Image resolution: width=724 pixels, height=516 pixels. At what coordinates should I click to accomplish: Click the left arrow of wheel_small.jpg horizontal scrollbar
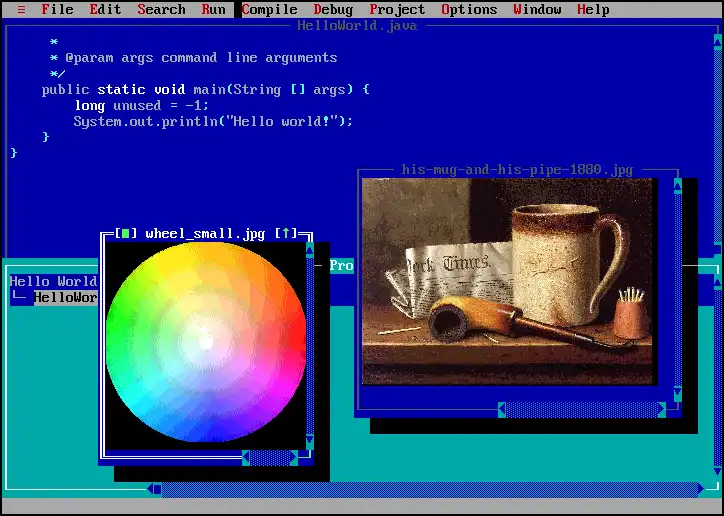point(246,457)
